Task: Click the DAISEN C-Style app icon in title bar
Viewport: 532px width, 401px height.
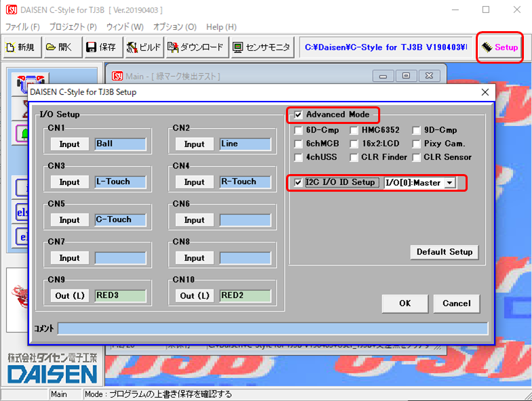Action: (12, 10)
